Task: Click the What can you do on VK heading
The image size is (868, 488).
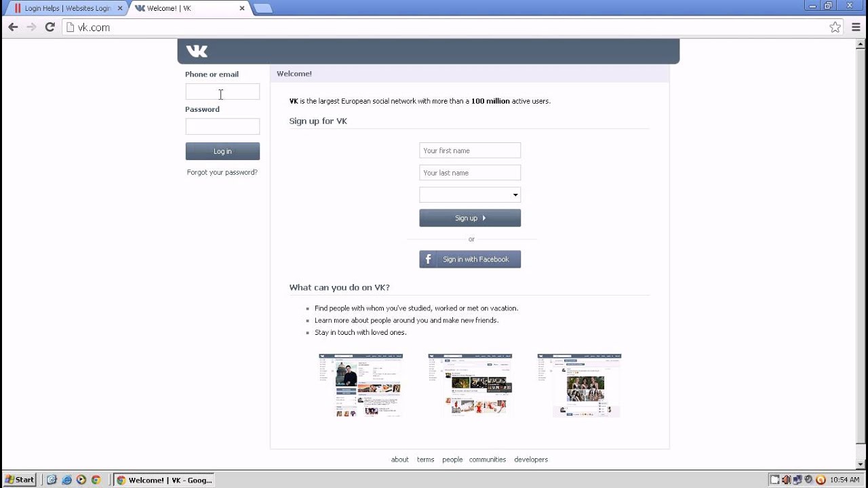Action: coord(340,287)
